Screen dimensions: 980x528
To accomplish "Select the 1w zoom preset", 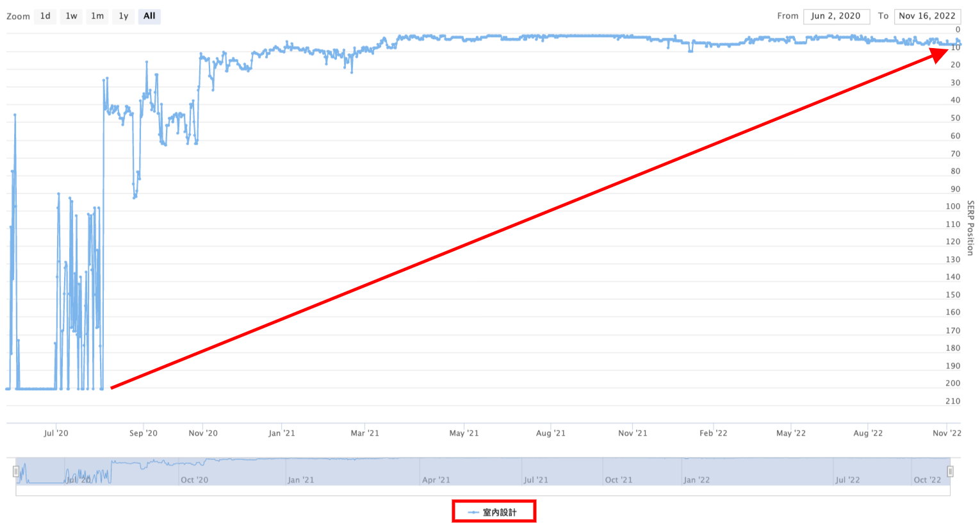I will (x=71, y=16).
